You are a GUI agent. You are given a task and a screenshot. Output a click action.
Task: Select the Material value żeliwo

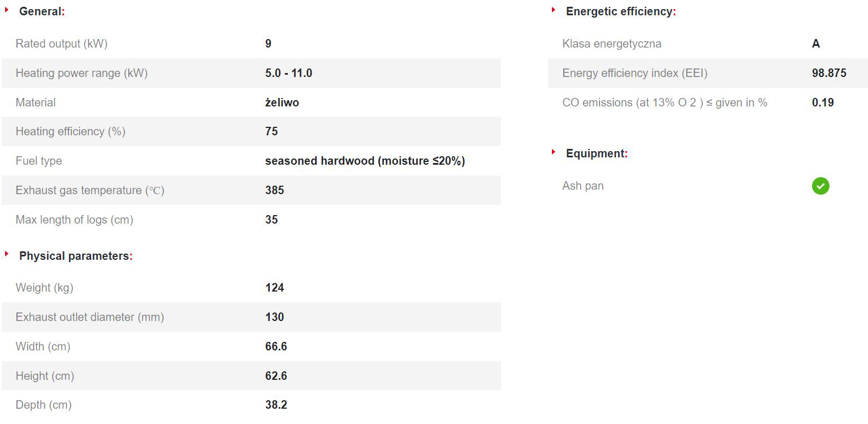(x=282, y=102)
